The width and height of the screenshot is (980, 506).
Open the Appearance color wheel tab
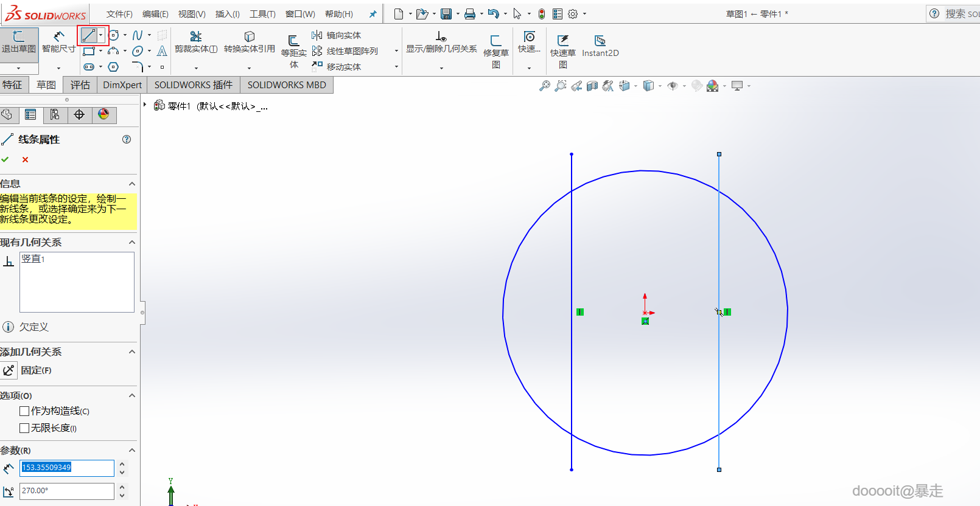coord(103,114)
